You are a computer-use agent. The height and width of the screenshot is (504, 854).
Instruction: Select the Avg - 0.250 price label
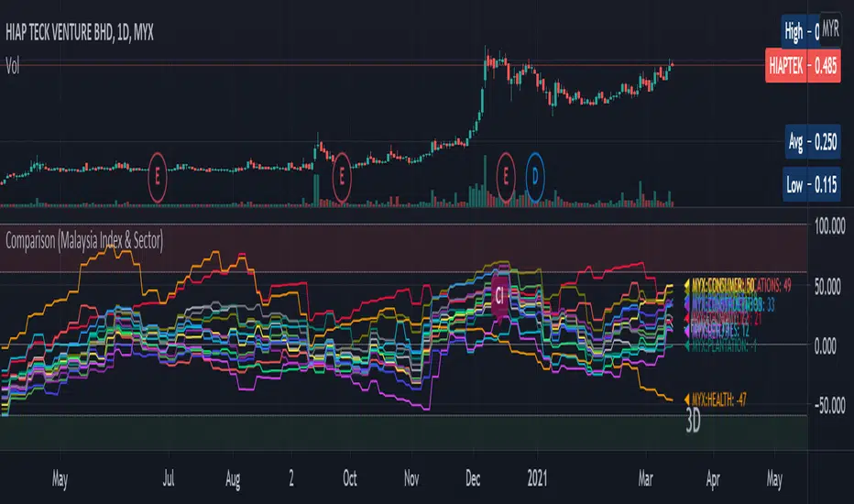tap(812, 142)
